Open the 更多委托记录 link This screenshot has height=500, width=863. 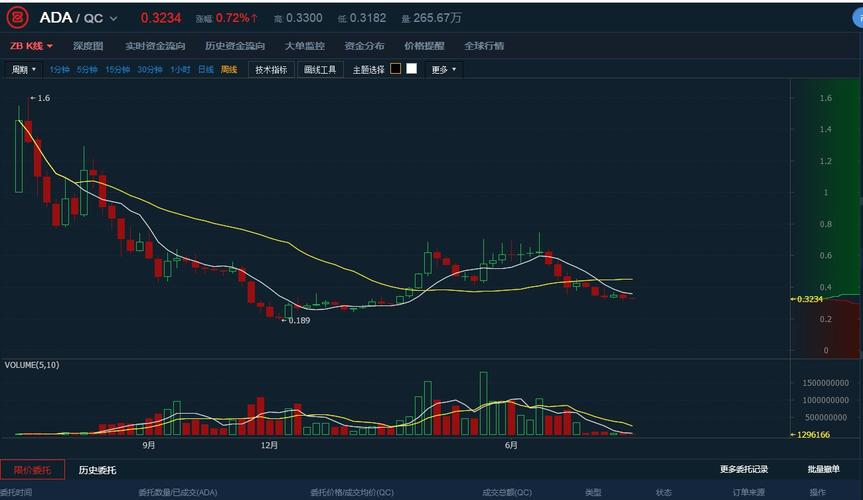(744, 469)
